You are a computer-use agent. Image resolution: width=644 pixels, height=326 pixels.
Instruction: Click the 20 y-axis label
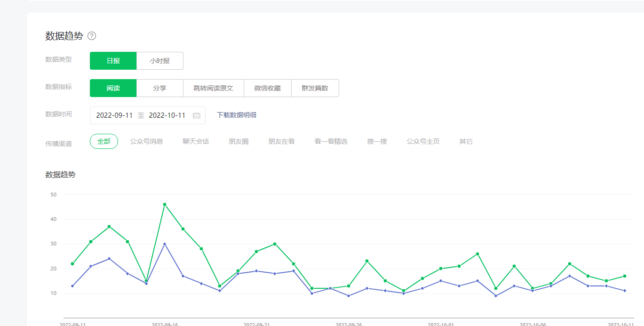click(x=53, y=269)
